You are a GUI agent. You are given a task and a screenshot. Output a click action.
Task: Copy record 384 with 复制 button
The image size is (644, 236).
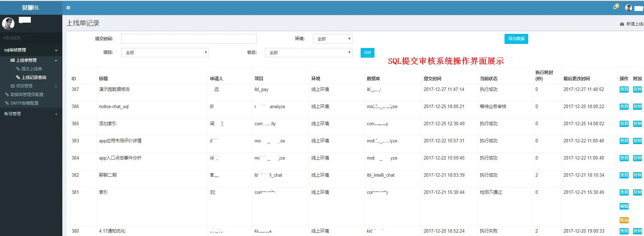tap(637, 158)
